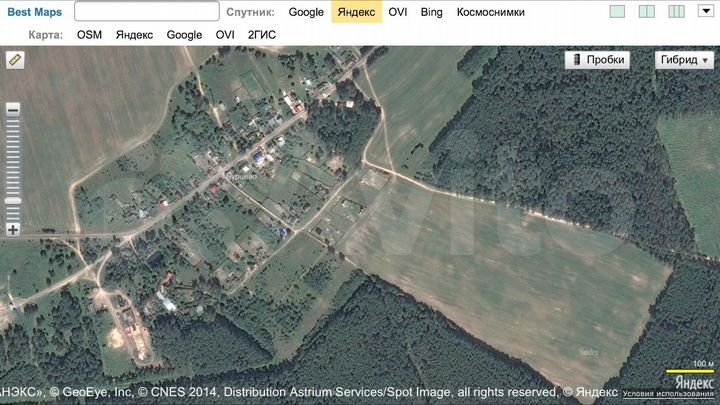Click the zoom out minus button

13,110
